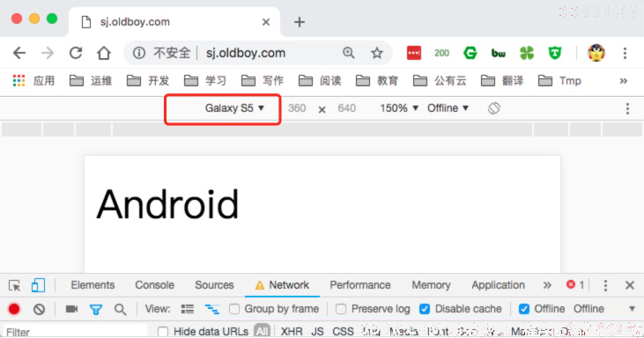Open the green shield extension

pyautogui.click(x=555, y=53)
